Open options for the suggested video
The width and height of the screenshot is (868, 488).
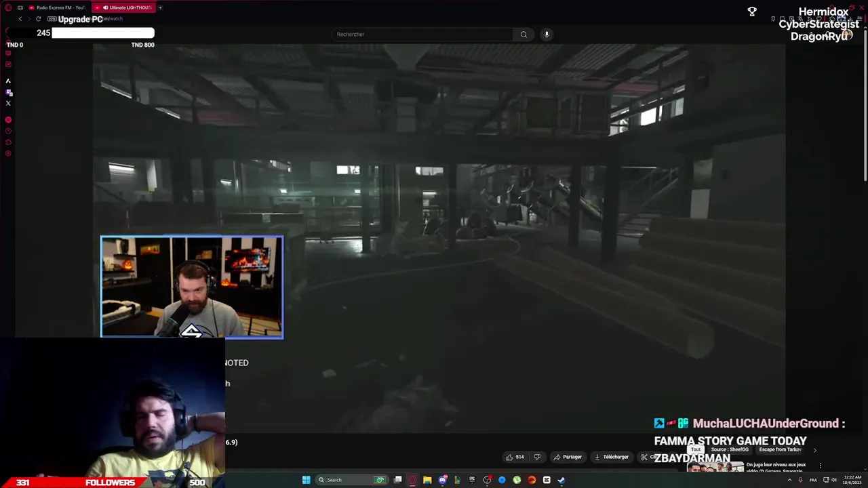[x=821, y=466]
